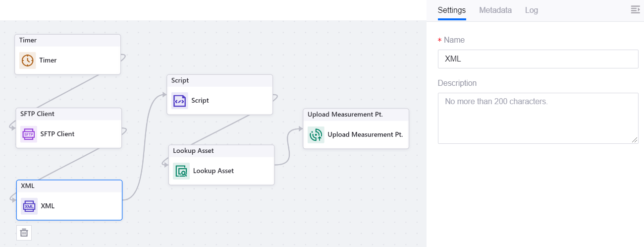Viewport: 644px width, 247px height.
Task: Select the Settings tab
Action: pyautogui.click(x=452, y=10)
